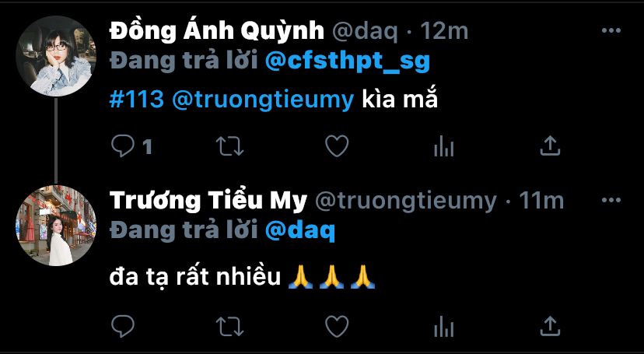Retweet the 'đa tạ rất nhiều' tweet
This screenshot has height=354, width=644.
(230, 327)
